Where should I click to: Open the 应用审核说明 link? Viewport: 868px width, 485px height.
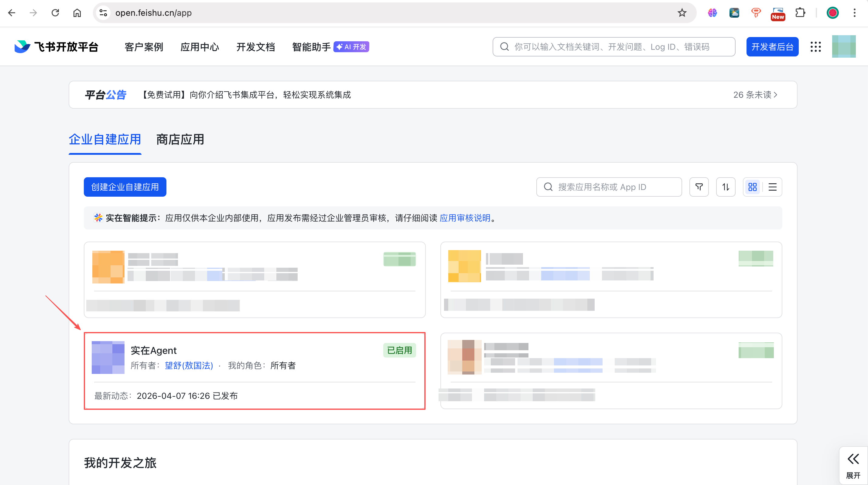pos(465,218)
